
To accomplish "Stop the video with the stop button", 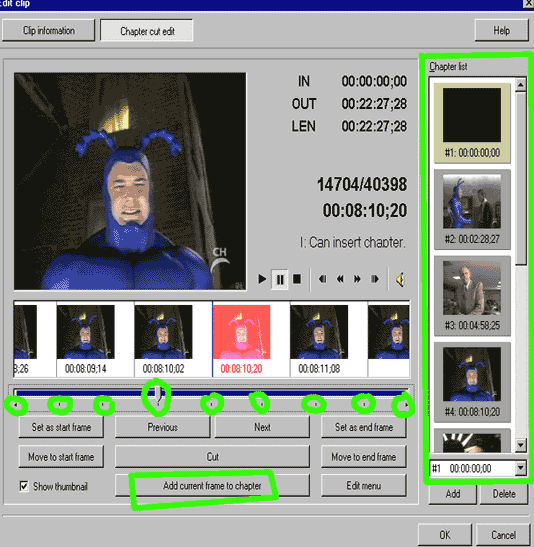I will (x=297, y=279).
